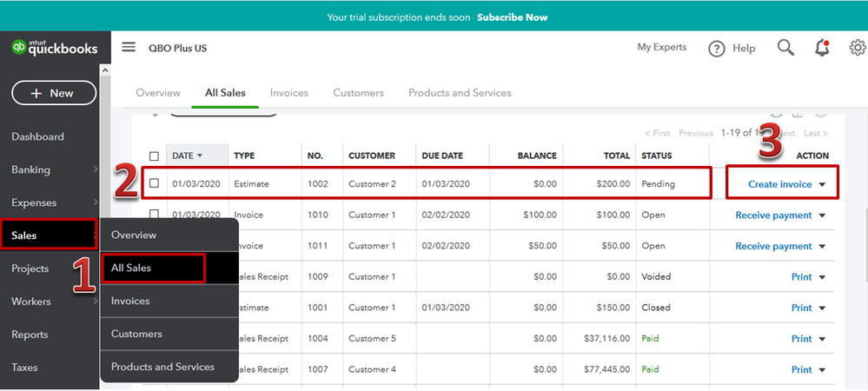Toggle the select-all header checkbox
Screen dimensions: 868x391
click(x=154, y=156)
